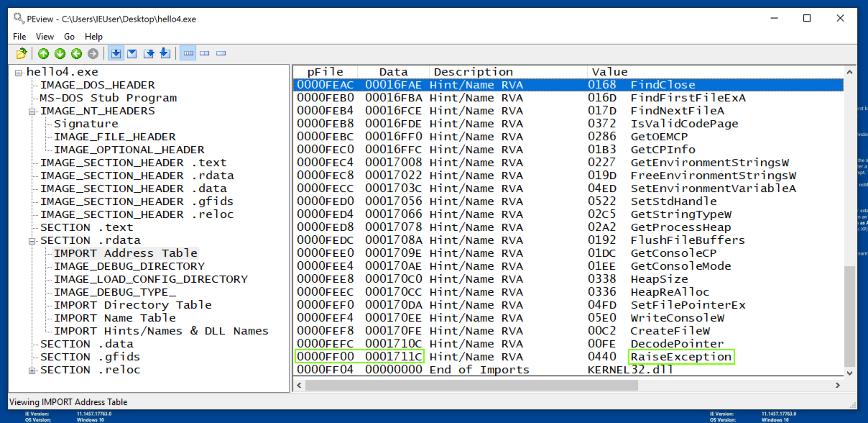868x423 pixels.
Task: Click the RaiseException entry
Action: pyautogui.click(x=680, y=357)
